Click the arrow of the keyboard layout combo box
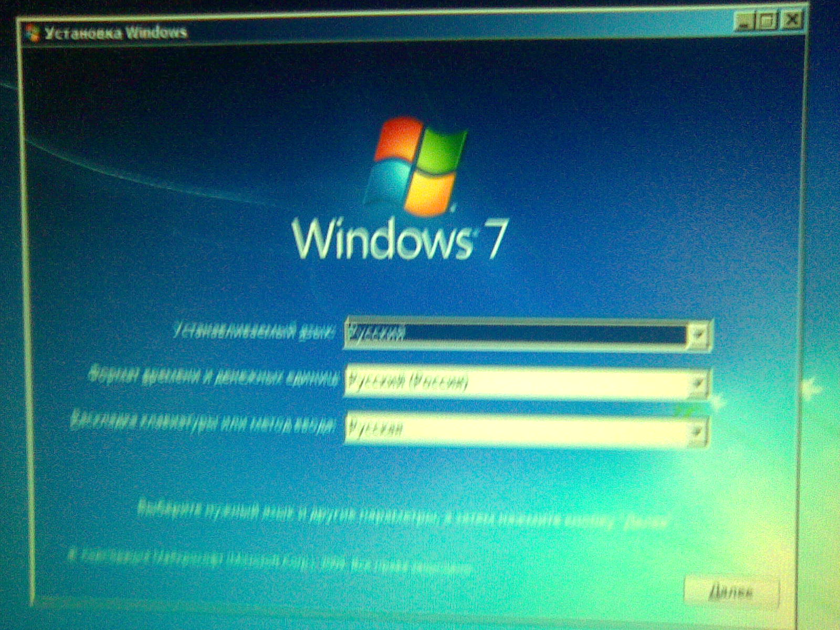 click(697, 432)
